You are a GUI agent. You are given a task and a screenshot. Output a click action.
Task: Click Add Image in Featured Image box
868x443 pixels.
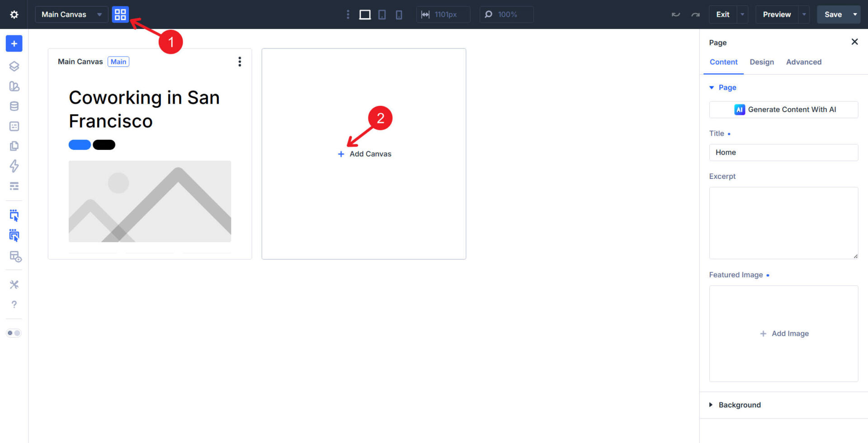point(784,333)
